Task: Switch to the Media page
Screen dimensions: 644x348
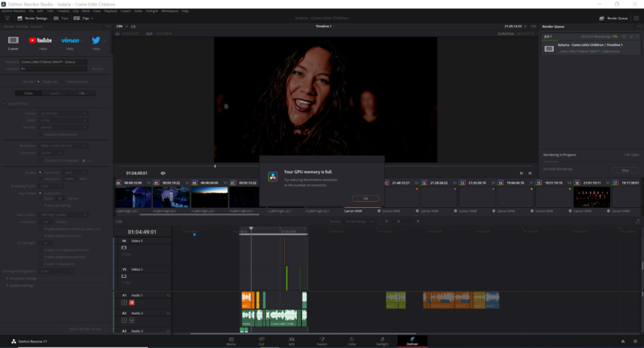Action: 231,340
